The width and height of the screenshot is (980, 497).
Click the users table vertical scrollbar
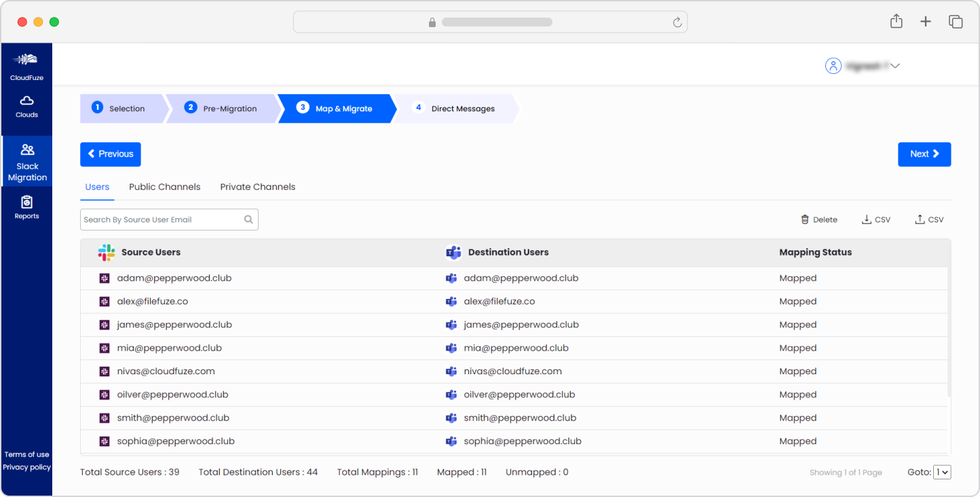[949, 332]
